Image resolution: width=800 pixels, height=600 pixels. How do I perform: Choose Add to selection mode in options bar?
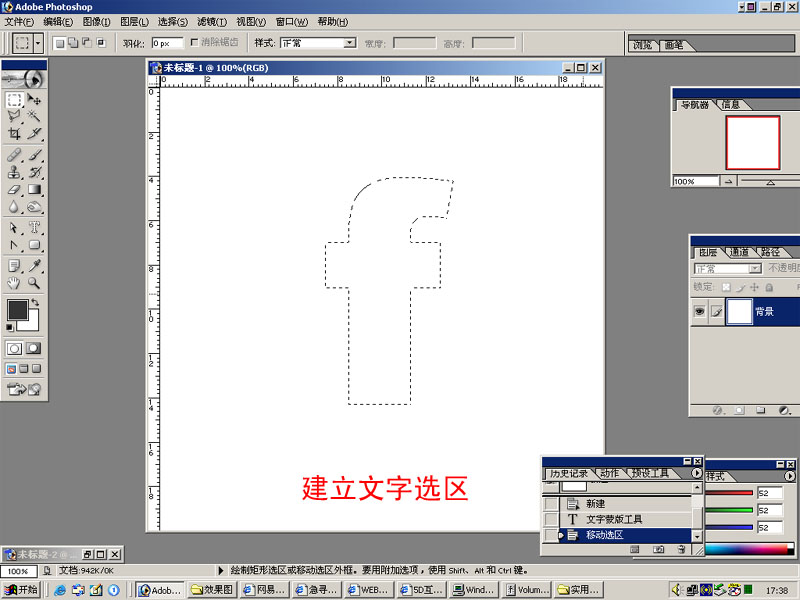point(73,43)
